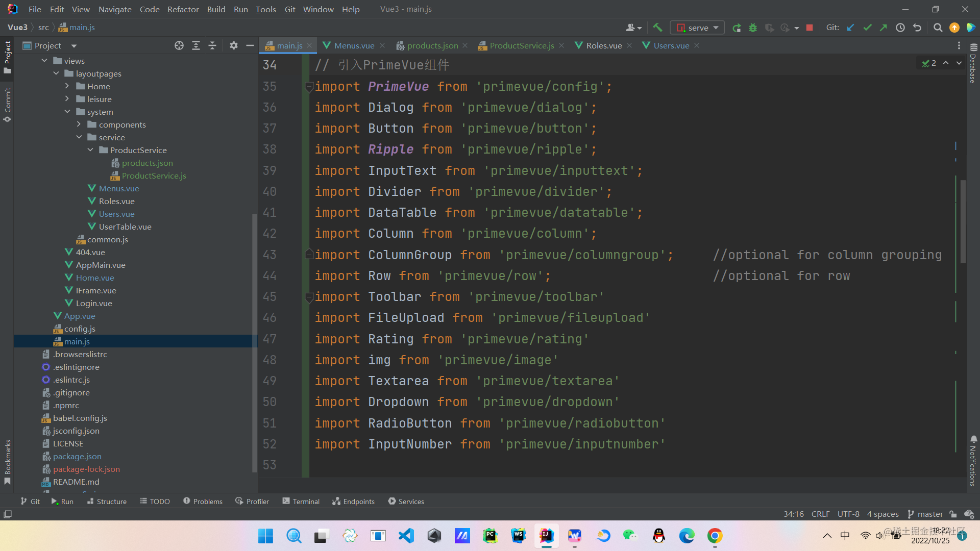
Task: Collapse the ProductService folder in tree
Action: click(x=91, y=150)
